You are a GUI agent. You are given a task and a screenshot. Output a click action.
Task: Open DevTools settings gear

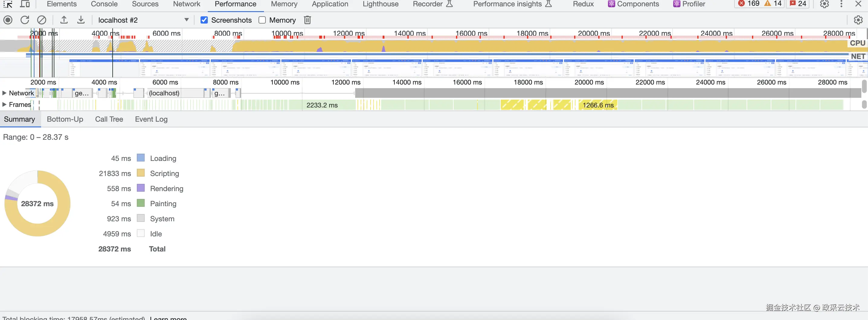[824, 4]
